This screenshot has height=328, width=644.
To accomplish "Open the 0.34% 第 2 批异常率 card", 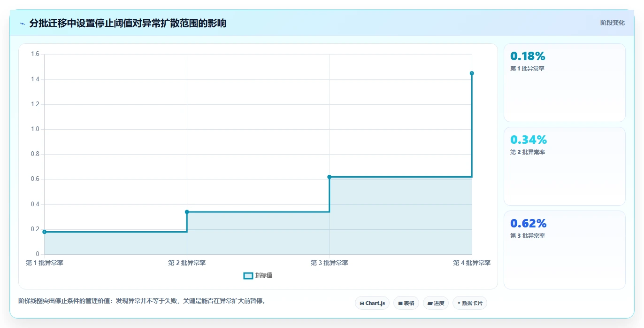I will pos(564,166).
